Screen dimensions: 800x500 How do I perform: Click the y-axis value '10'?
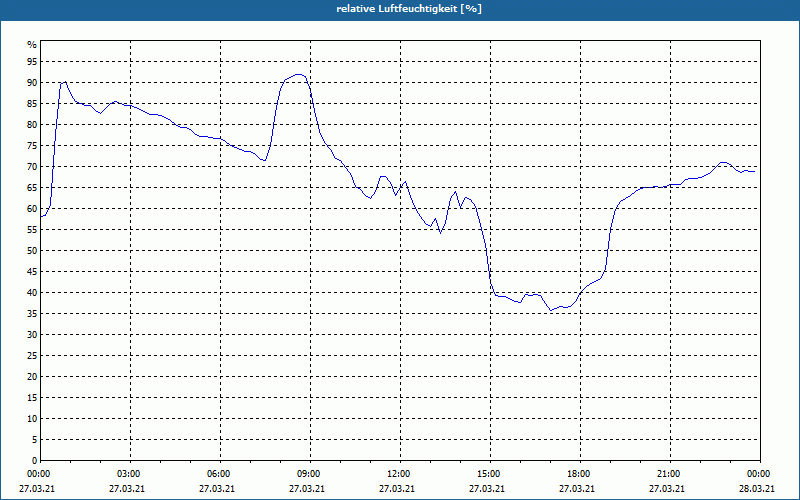(32, 418)
